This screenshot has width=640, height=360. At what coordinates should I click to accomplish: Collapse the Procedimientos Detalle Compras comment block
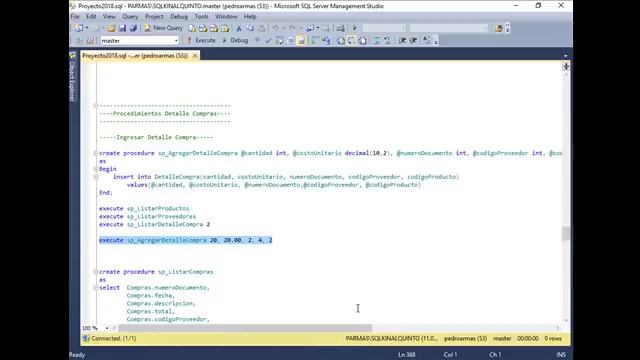[96, 106]
